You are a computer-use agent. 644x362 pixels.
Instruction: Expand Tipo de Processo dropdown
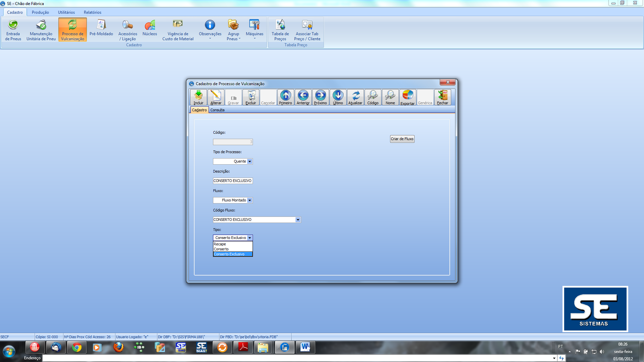point(250,162)
